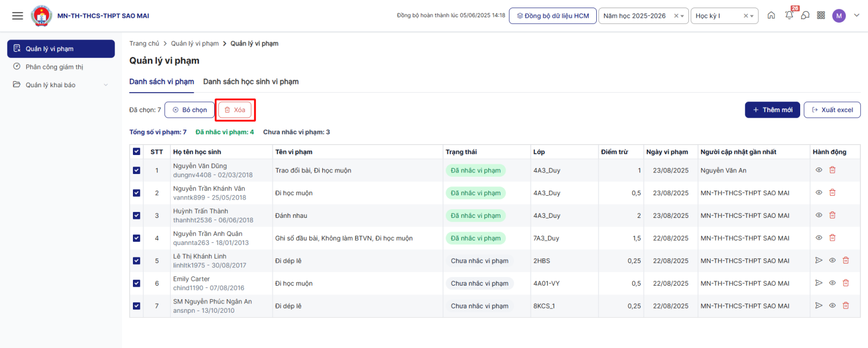
Task: Open the apps grid icon
Action: pos(821,16)
